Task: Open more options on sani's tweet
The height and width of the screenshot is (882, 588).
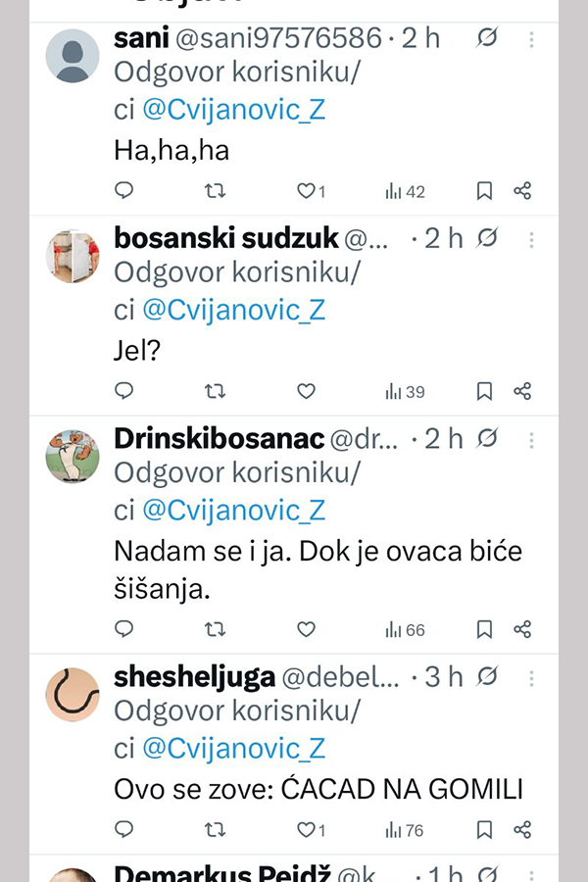Action: [x=531, y=39]
